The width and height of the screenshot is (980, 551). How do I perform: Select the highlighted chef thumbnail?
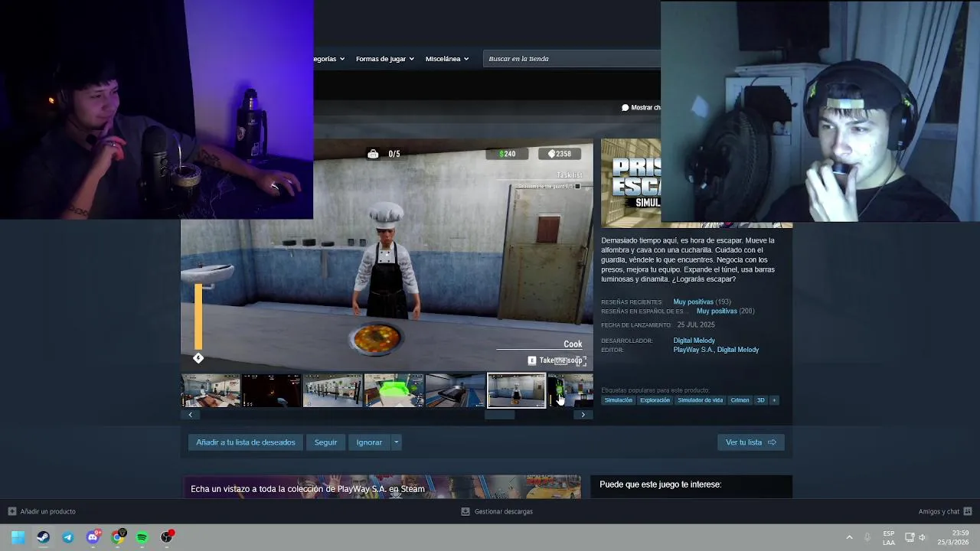[x=517, y=390]
